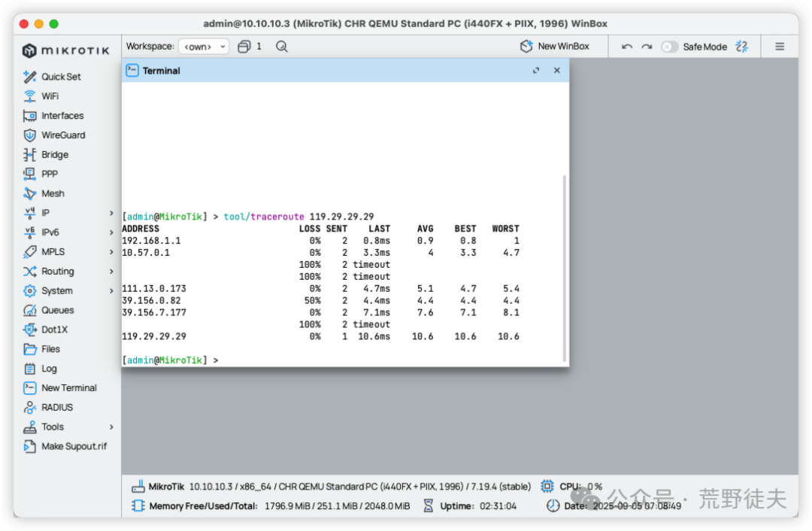
Task: Open the RADIUS icon
Action: 29,407
